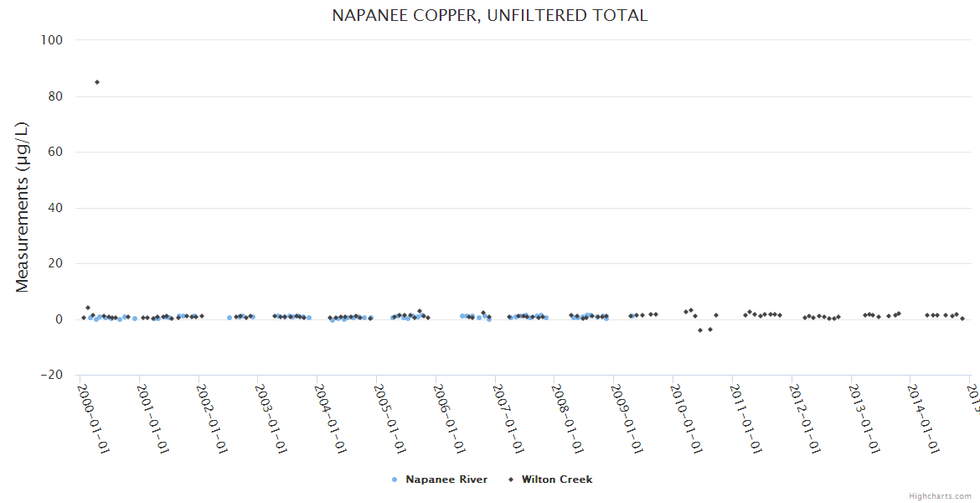Click the leftmost negative Wilton Creek point in 2010
This screenshot has height=503, width=980.
tap(700, 330)
